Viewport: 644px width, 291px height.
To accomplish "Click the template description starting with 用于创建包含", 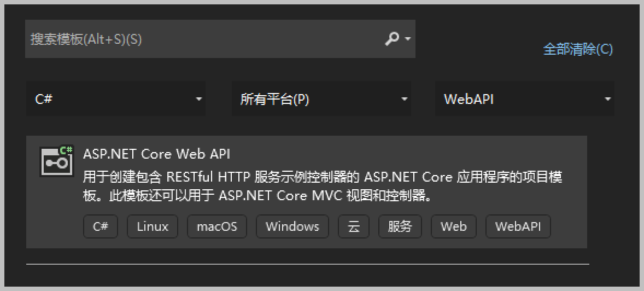I will [323, 186].
